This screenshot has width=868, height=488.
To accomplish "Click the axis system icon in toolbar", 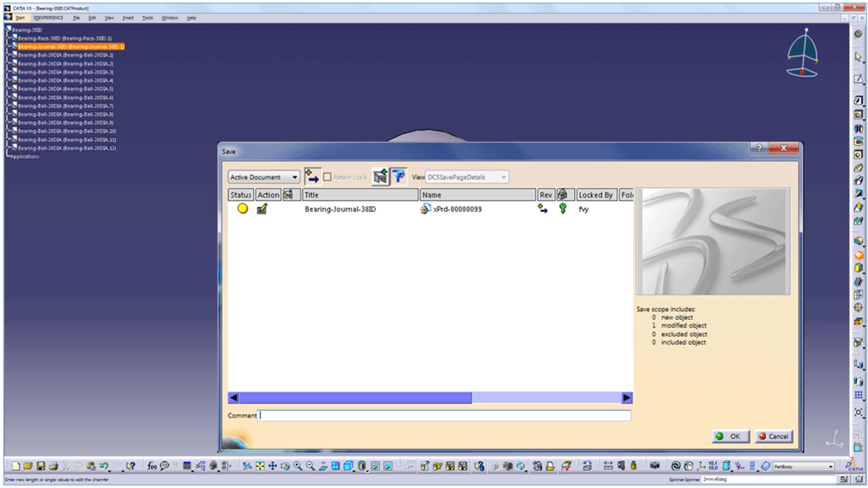I will coord(701,466).
